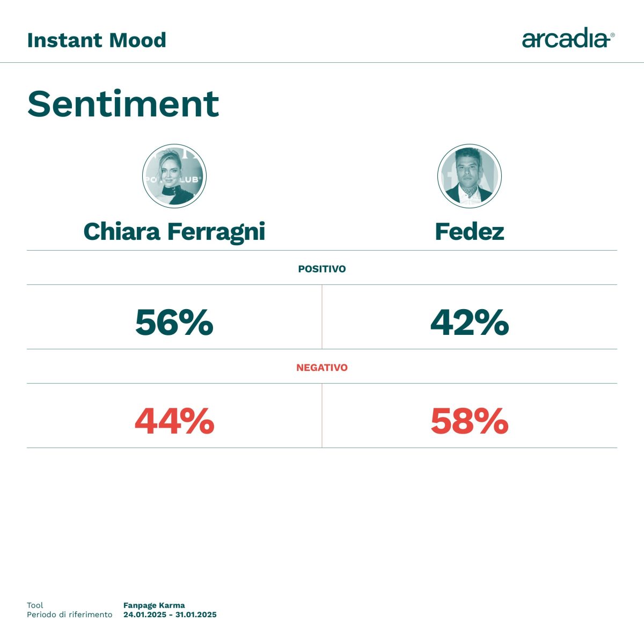The width and height of the screenshot is (644, 644).
Task: Click the 56% positive value
Action: [x=174, y=322]
